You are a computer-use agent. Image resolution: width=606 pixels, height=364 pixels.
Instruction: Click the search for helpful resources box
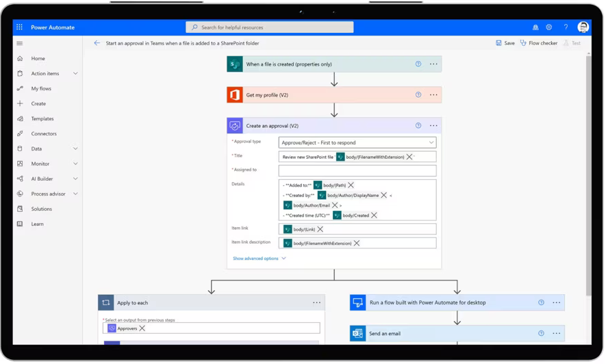click(270, 27)
